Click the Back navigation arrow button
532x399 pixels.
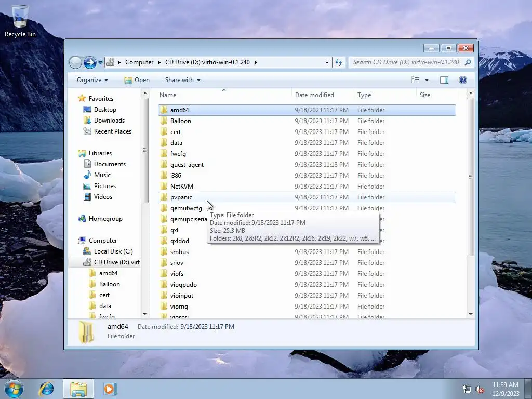click(75, 62)
